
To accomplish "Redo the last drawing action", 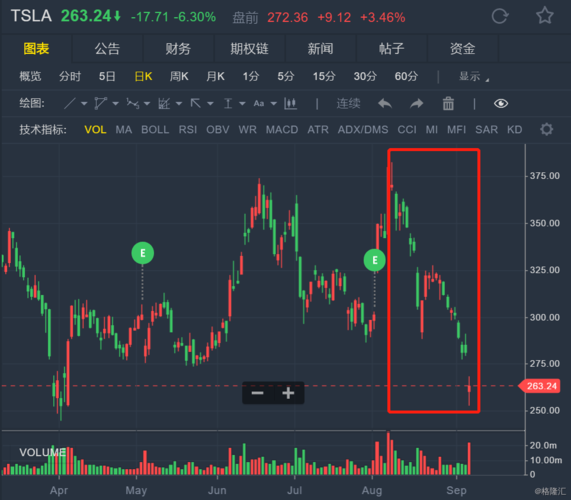I will [417, 104].
